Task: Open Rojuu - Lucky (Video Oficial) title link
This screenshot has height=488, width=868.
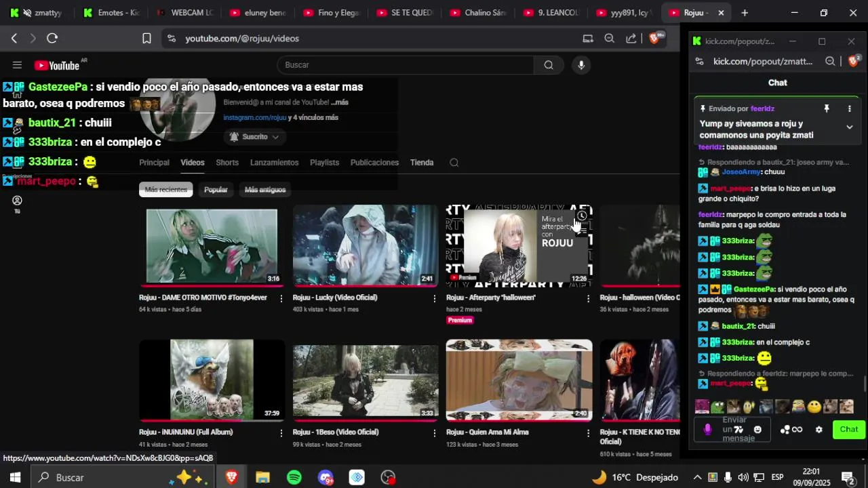Action: 335,298
